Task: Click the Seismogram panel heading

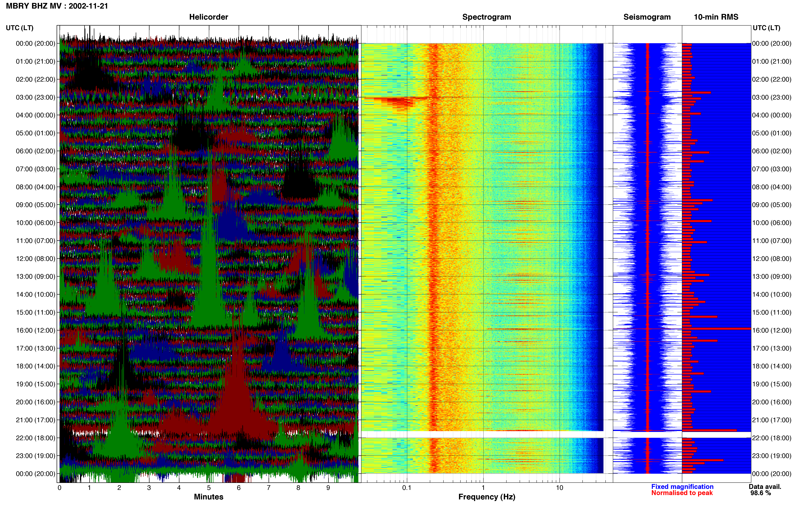Action: pos(647,17)
